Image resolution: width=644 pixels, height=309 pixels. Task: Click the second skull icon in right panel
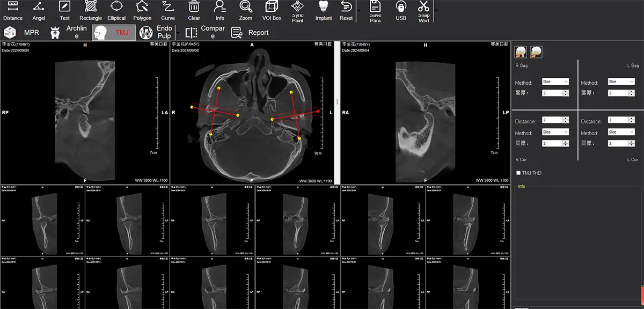(x=536, y=51)
